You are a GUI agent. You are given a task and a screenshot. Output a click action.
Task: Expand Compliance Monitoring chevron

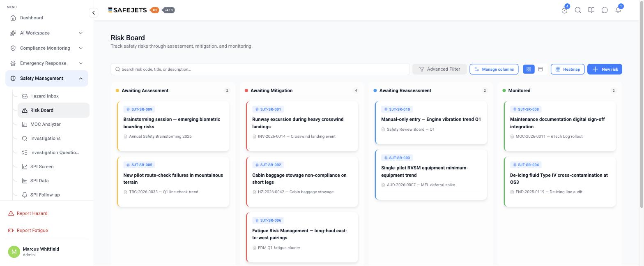pyautogui.click(x=80, y=48)
